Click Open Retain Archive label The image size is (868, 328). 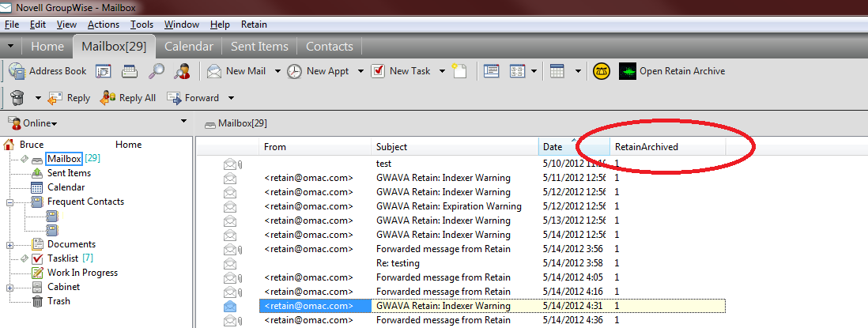point(682,71)
